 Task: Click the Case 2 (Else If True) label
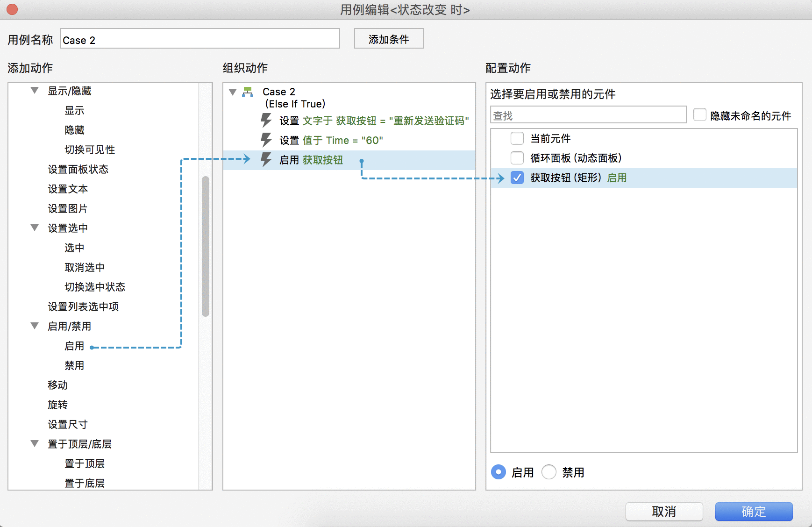(x=294, y=98)
